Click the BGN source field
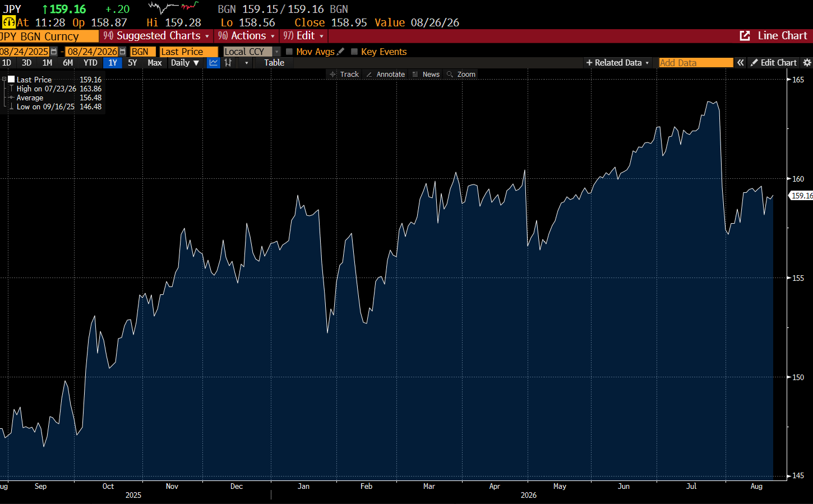The width and height of the screenshot is (813, 504). 142,52
